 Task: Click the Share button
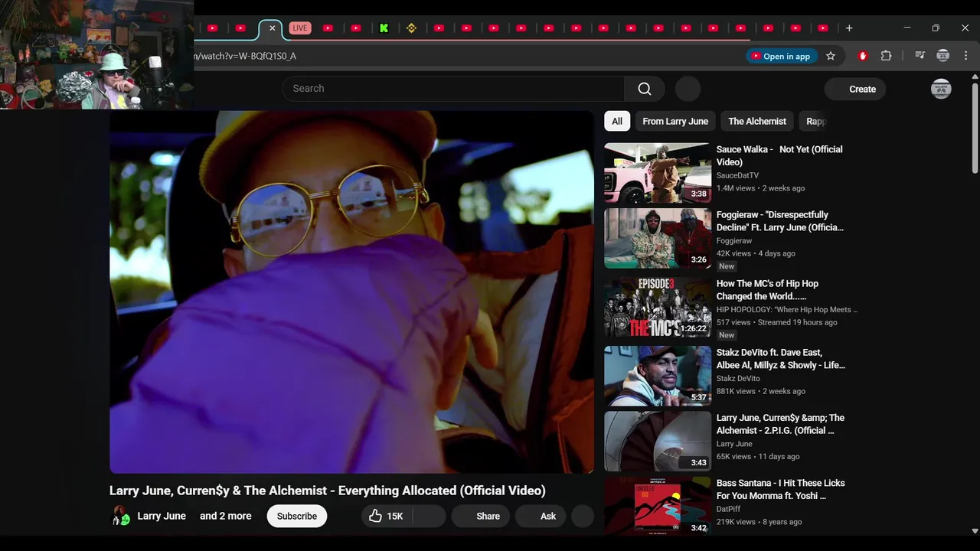coord(481,516)
